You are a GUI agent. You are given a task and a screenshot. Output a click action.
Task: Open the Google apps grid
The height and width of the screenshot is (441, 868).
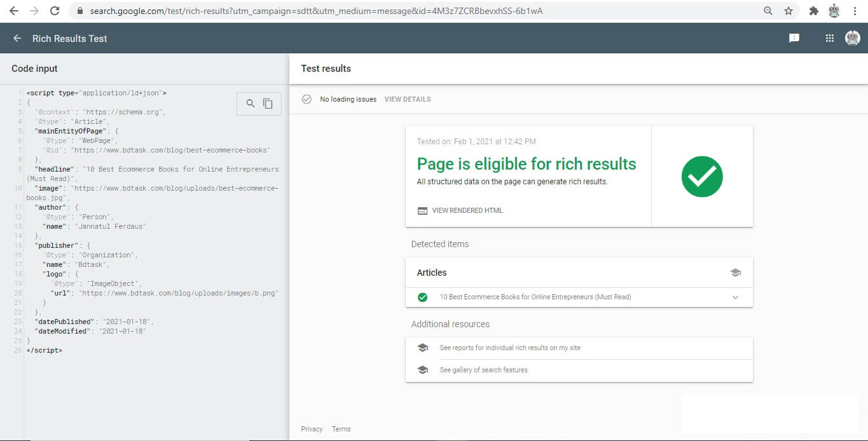(x=829, y=38)
